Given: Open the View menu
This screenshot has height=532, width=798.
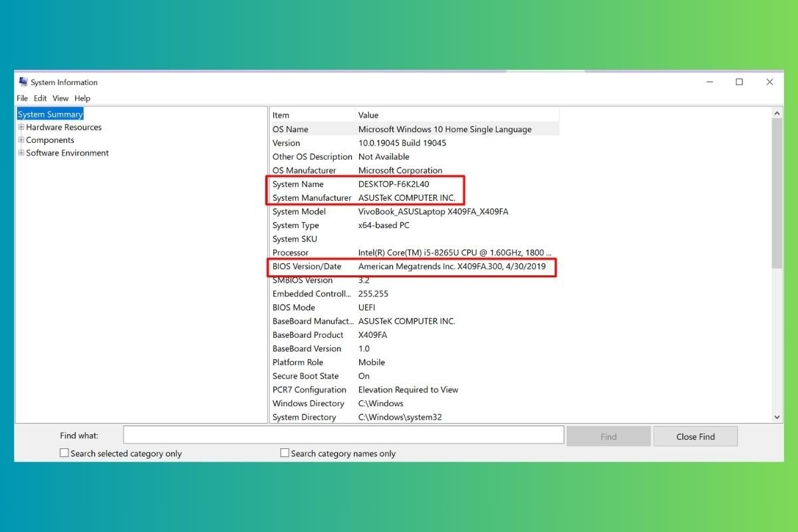Looking at the screenshot, I should [61, 98].
